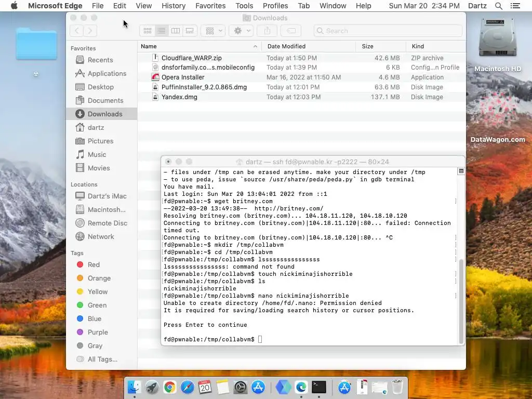Select the dnsforfamily mobileconfig file

302,68
